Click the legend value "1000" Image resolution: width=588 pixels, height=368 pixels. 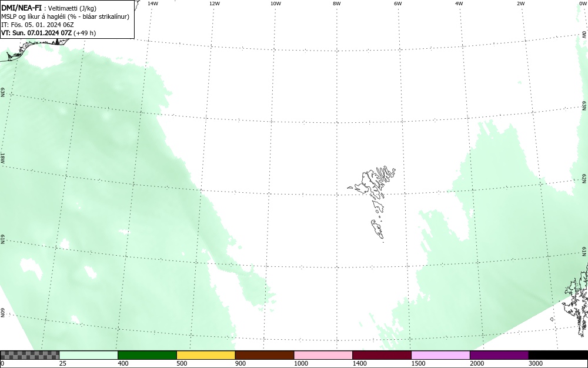pos(300,363)
